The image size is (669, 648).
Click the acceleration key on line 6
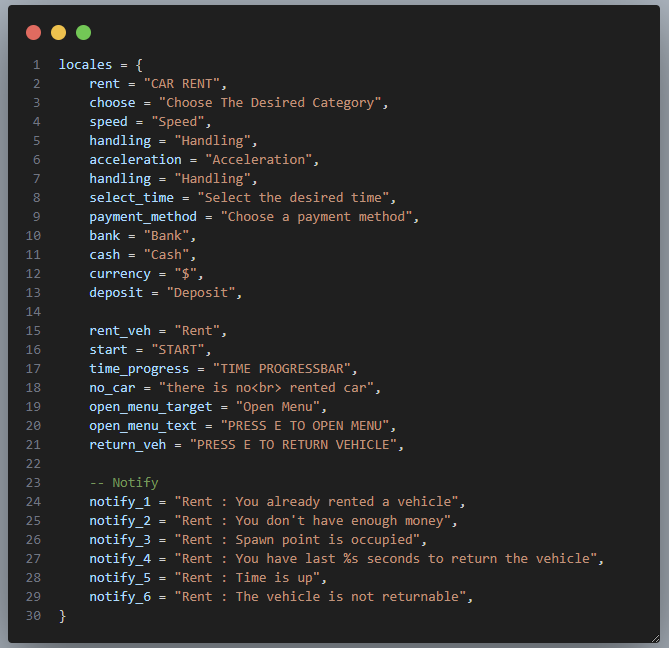pyautogui.click(x=135, y=160)
